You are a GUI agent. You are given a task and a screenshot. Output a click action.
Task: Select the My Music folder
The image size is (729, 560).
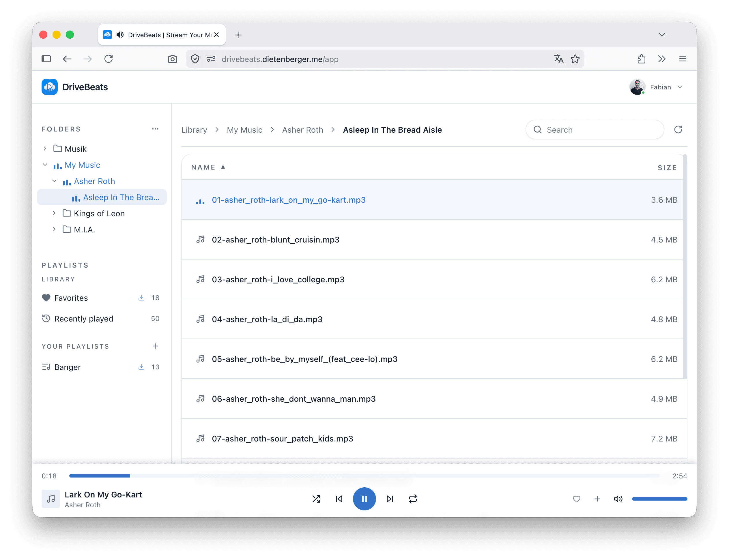tap(82, 165)
